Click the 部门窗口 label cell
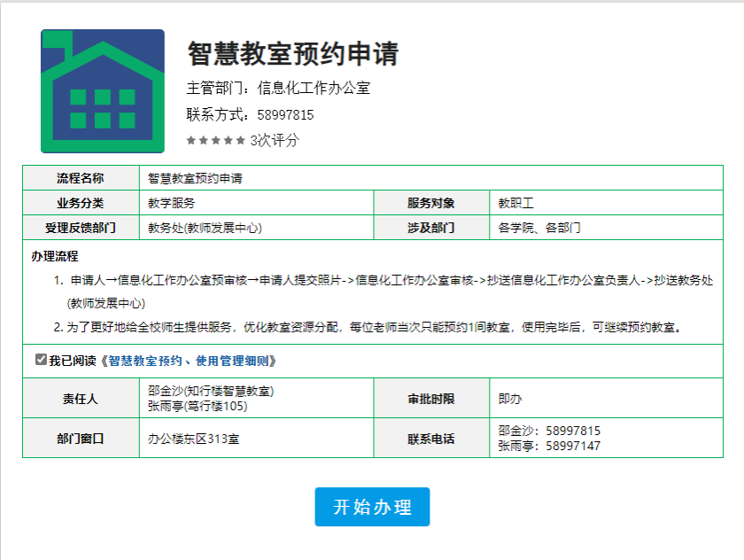Viewport: 744px width, 560px height. pyautogui.click(x=81, y=439)
